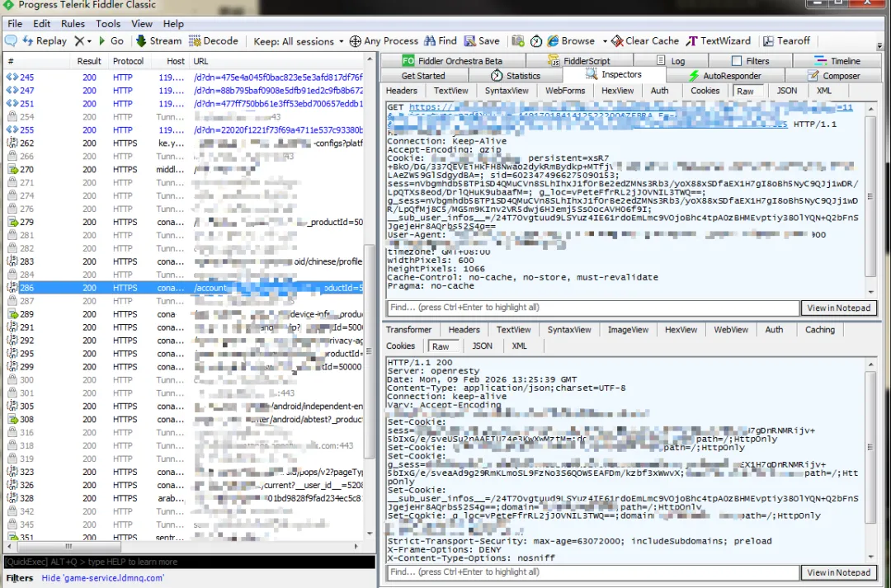
Task: Select the Inspectors tab
Action: tap(614, 74)
